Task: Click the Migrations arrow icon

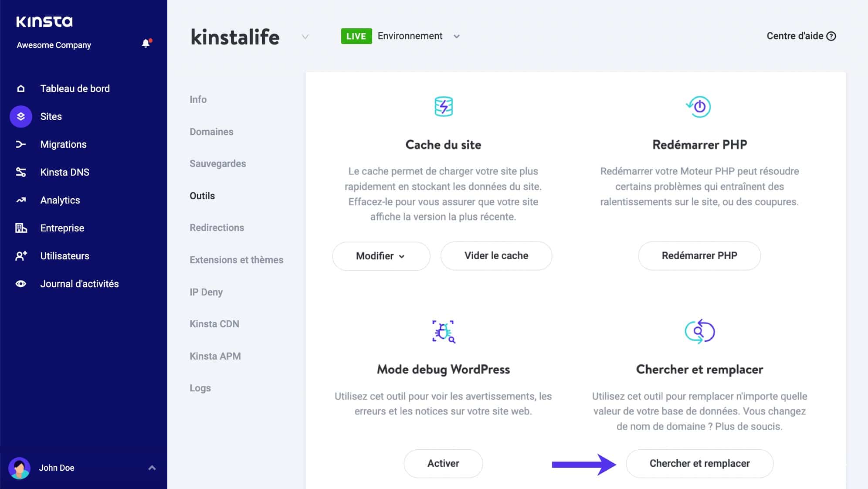Action: (20, 144)
